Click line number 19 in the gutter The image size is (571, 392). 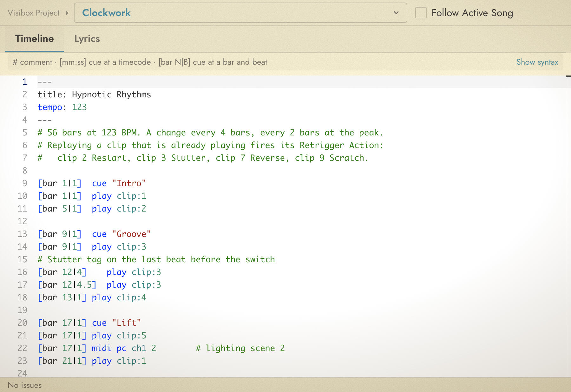[x=22, y=310]
